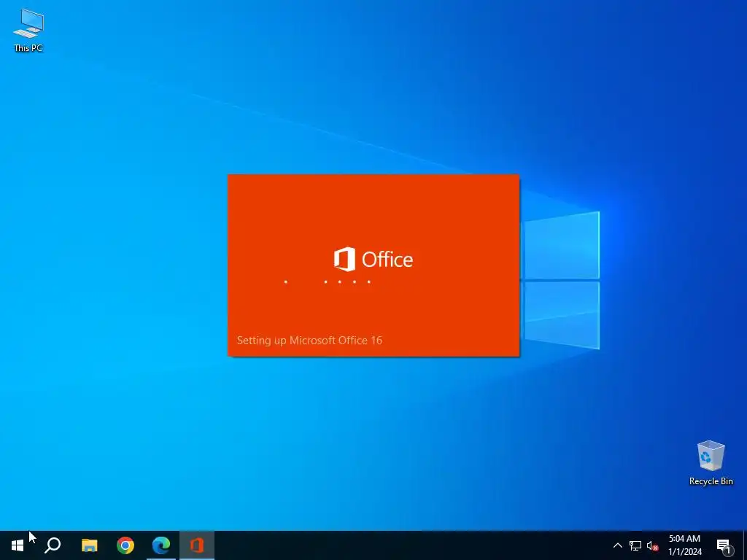The height and width of the screenshot is (560, 747).
Task: Open the Windows Start menu
Action: click(x=18, y=545)
